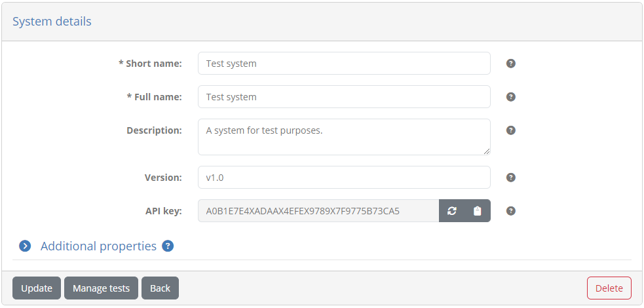This screenshot has height=308, width=644.
Task: Expand Additional properties chevron
Action: click(25, 246)
